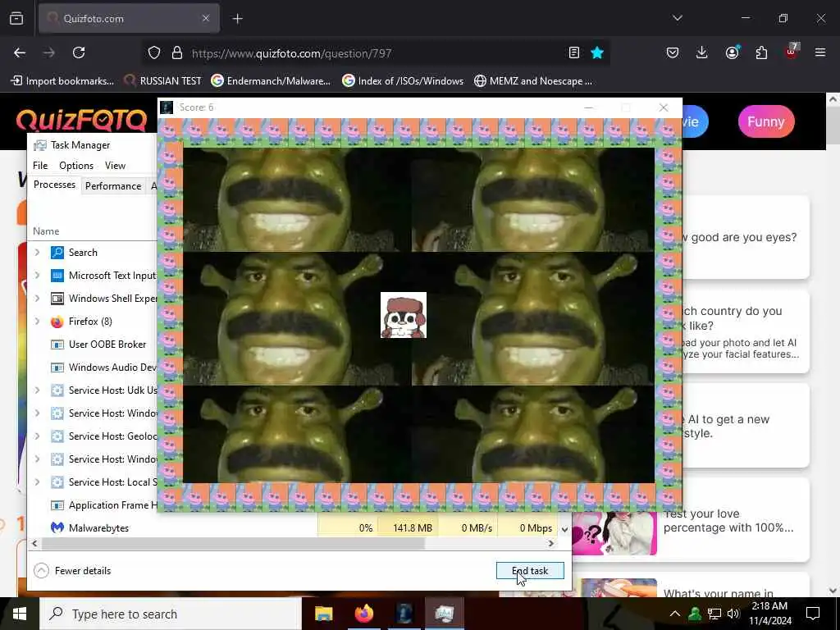Expand Service Host: Geoloc process row
The height and width of the screenshot is (630, 840).
38,436
